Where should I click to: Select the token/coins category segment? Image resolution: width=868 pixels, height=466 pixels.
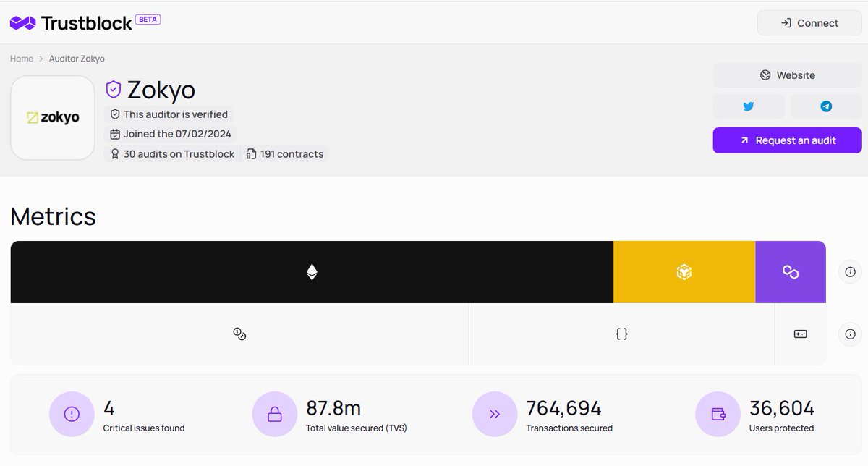pyautogui.click(x=239, y=334)
